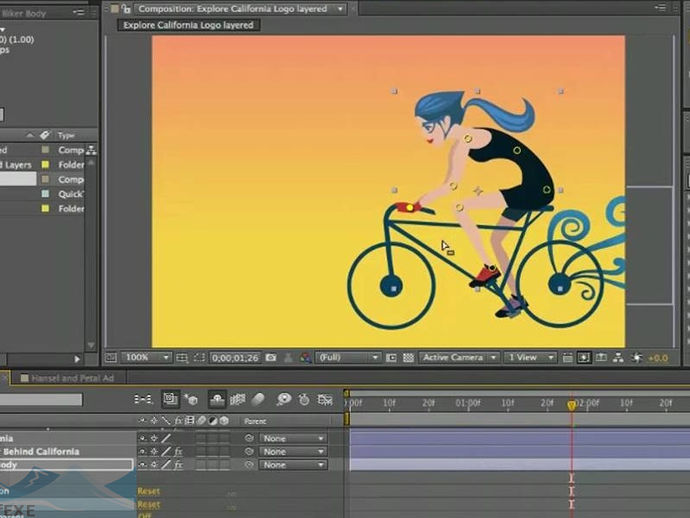Open the Graph Editor button
Screen dimensions: 690x518
(x=325, y=399)
